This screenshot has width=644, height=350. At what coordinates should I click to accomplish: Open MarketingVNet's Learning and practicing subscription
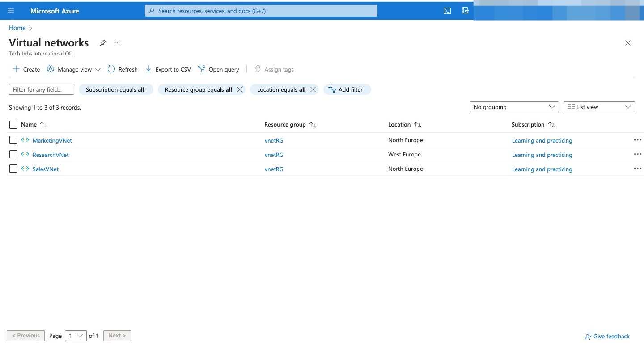[542, 140]
